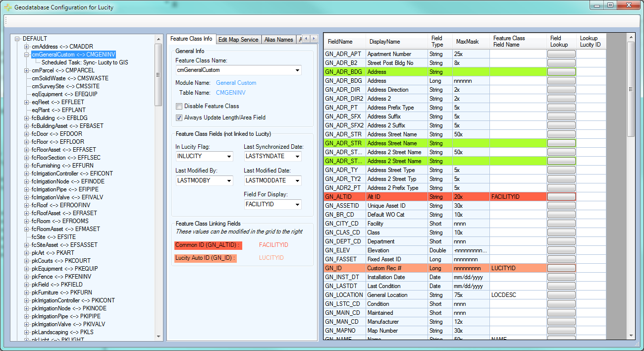Open the Field For Display dropdown

tap(297, 204)
